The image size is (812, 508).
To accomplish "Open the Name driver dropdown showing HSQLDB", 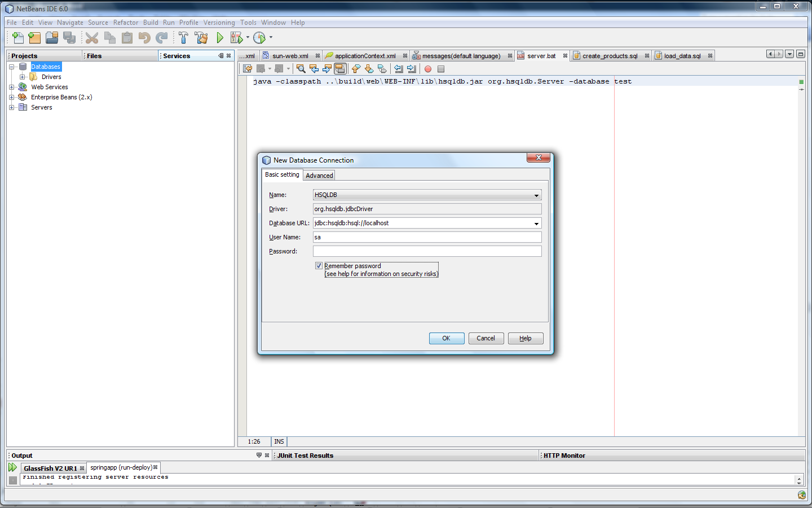I will pos(536,195).
